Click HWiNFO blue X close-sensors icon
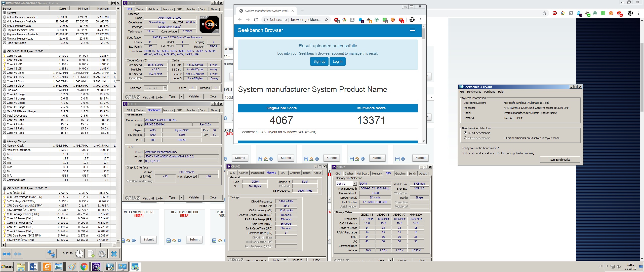Screen dimensions: 644x272 (x=114, y=254)
